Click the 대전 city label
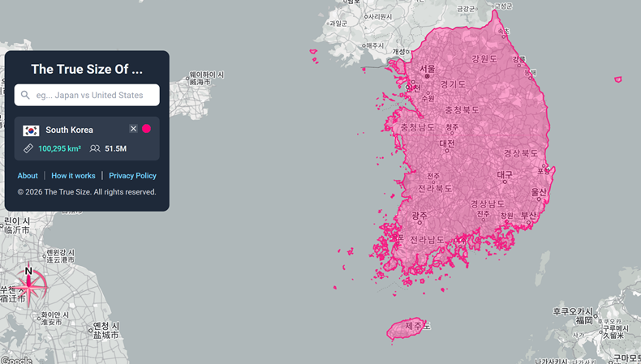Viewport: 641px width, 364px height. point(447,143)
